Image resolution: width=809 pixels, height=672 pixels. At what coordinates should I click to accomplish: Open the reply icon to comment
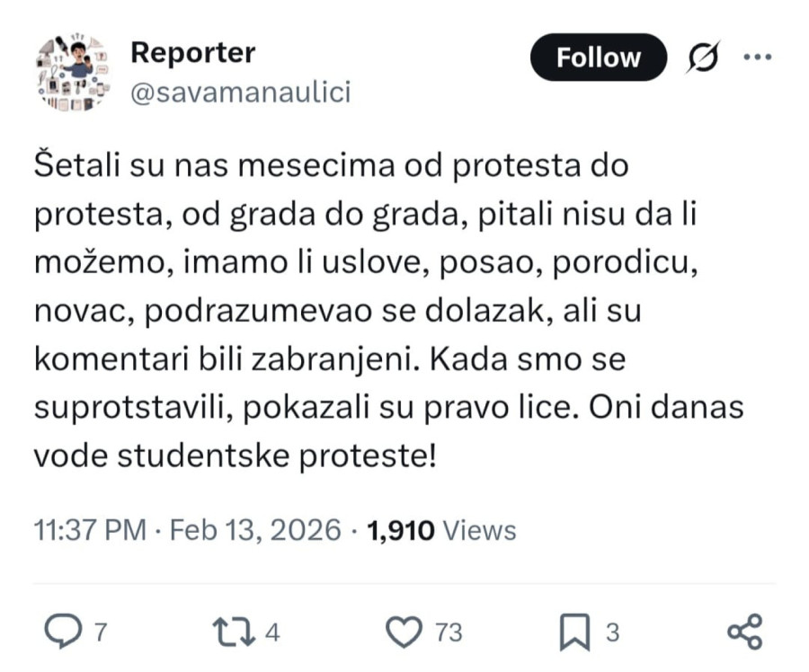point(63,632)
